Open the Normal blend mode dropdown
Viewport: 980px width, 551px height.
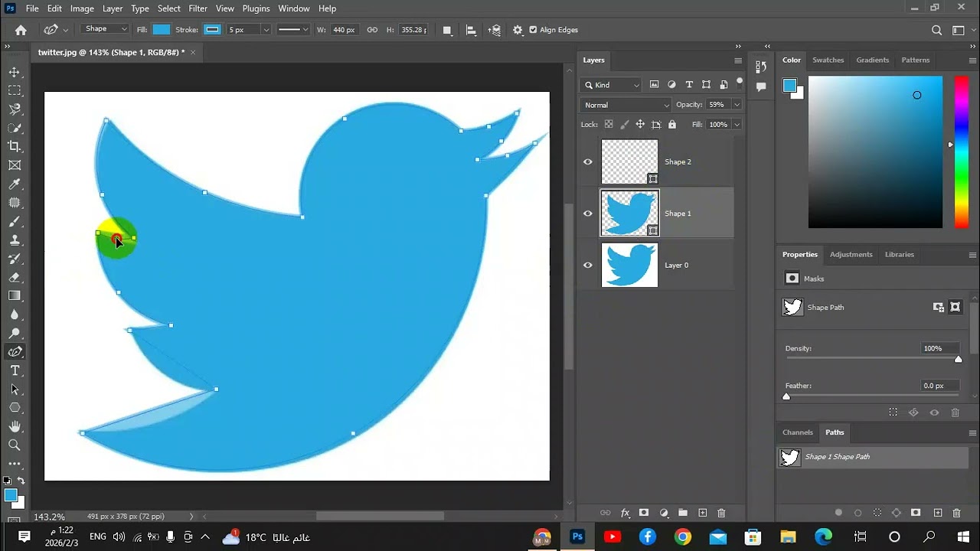[626, 105]
